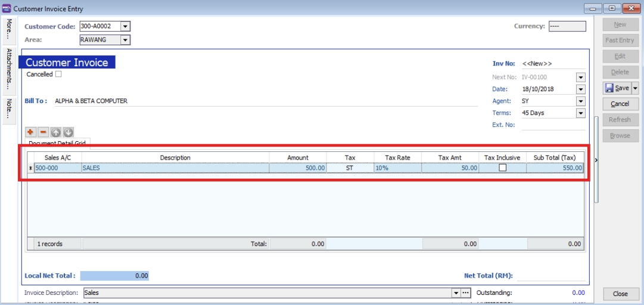Collapse right panel with arrow handle

coord(596,160)
